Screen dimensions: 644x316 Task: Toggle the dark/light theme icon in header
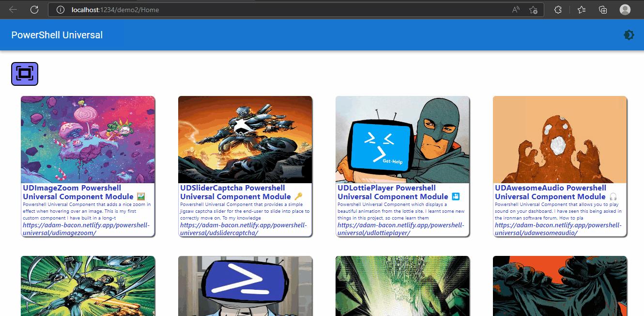(x=629, y=35)
